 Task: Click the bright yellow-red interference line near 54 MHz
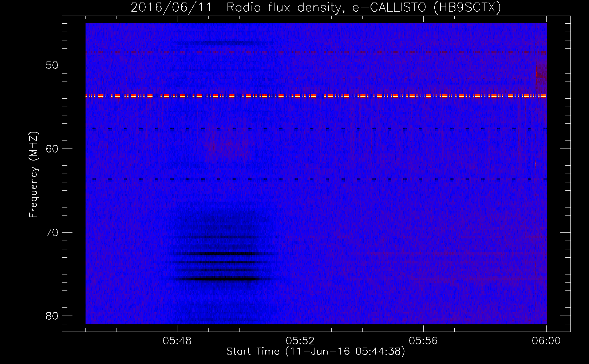pyautogui.click(x=316, y=96)
